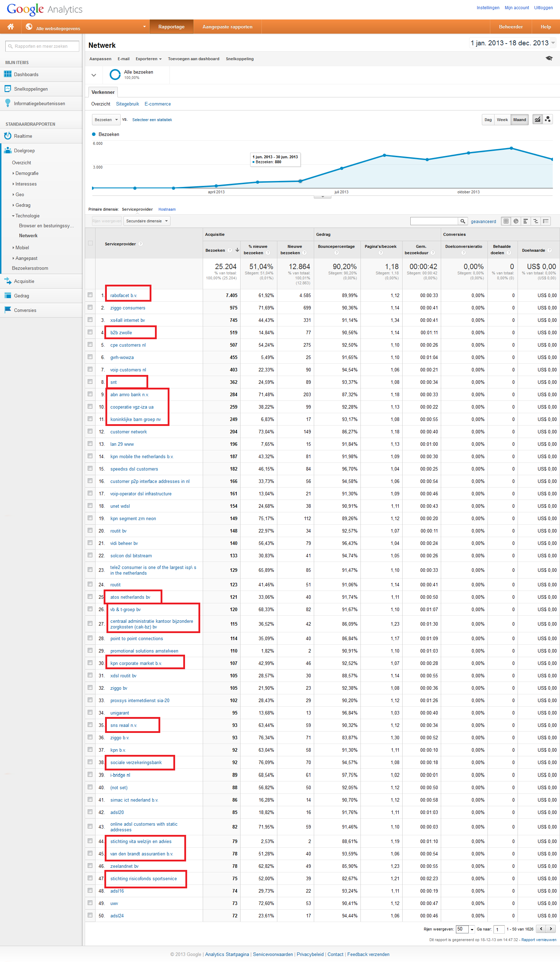Tick the checkbox for customer network row
560x962 pixels.
point(90,431)
